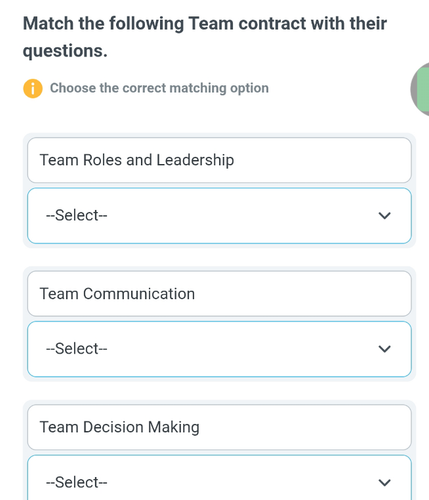
Task: Click the chevron arrow under Team Roles and Leadership
Action: [x=384, y=216]
